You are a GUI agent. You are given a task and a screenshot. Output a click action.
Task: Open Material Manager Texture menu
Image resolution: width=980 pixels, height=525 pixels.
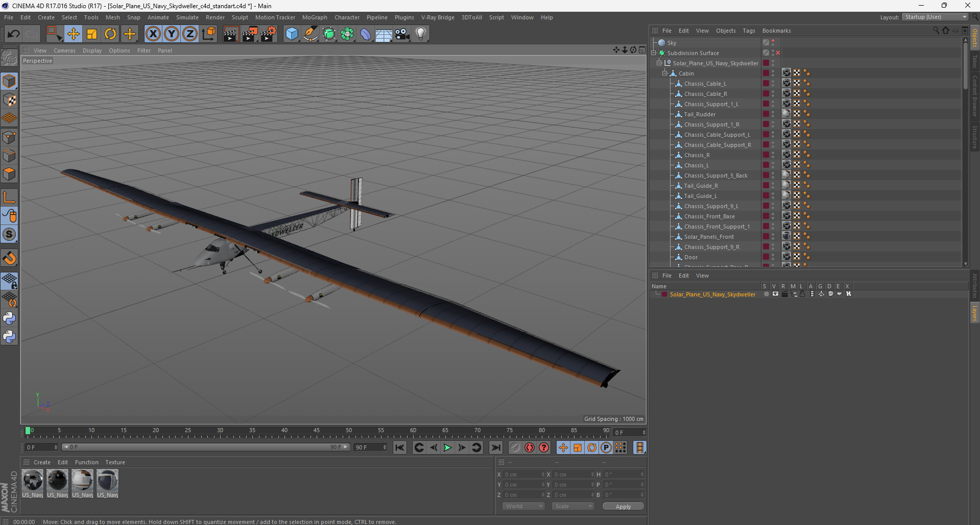coord(115,462)
